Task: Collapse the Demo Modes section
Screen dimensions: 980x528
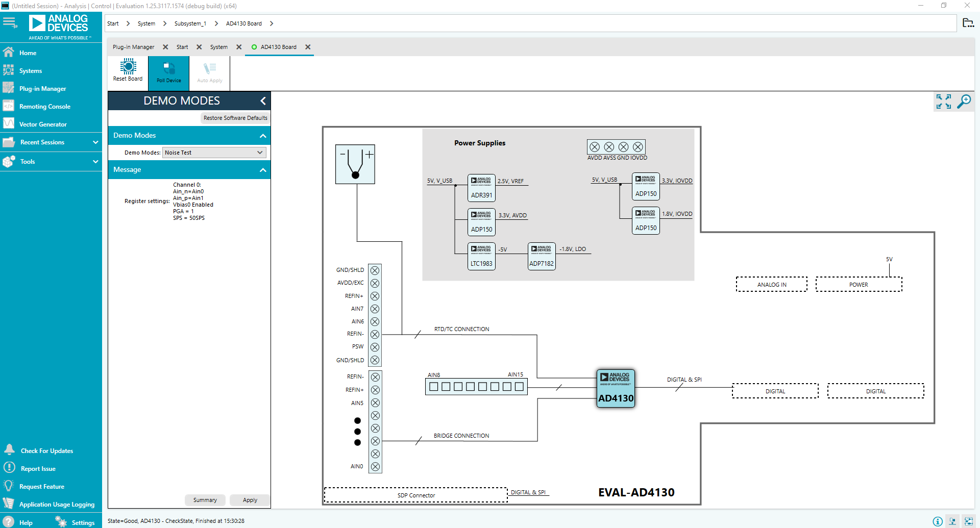Action: point(263,136)
